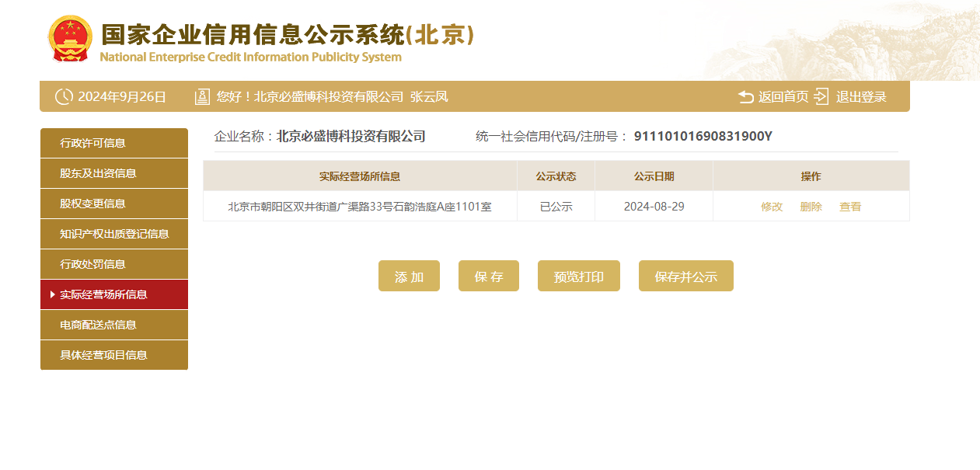Click the 公示状态 column header

pyautogui.click(x=556, y=176)
